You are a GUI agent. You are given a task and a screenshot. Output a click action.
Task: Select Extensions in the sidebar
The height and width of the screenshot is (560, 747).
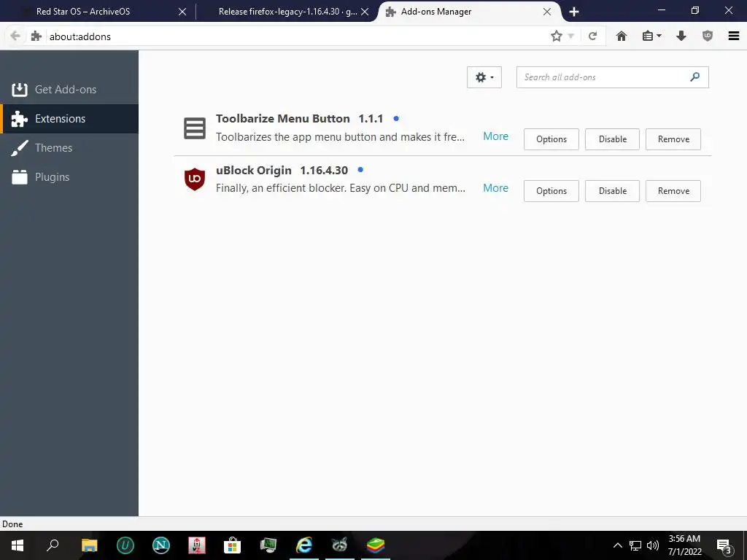click(x=69, y=119)
